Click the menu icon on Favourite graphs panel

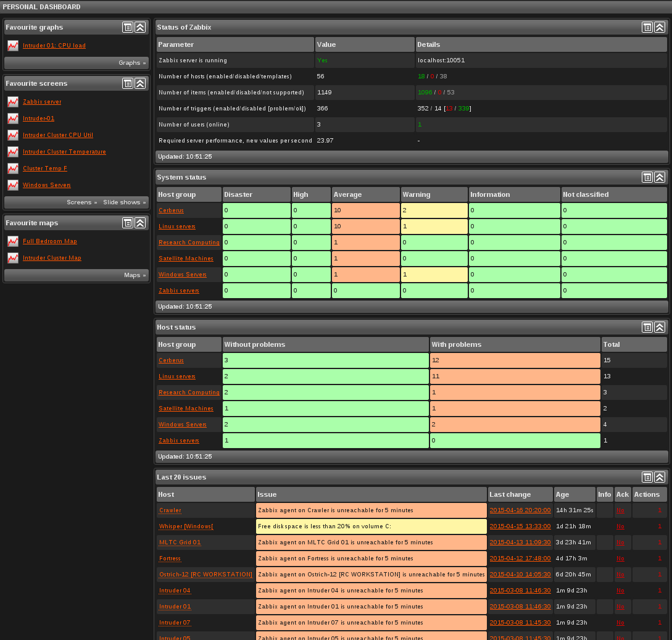pyautogui.click(x=127, y=27)
